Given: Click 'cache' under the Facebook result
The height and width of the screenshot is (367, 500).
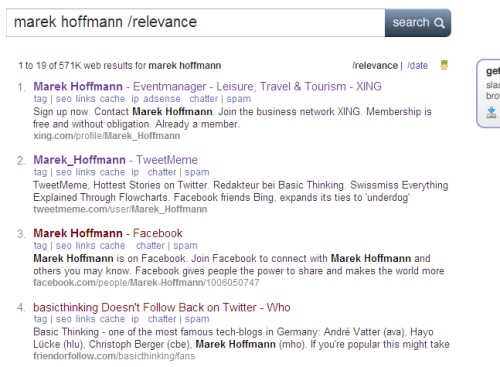Looking at the screenshot, I should [112, 246].
